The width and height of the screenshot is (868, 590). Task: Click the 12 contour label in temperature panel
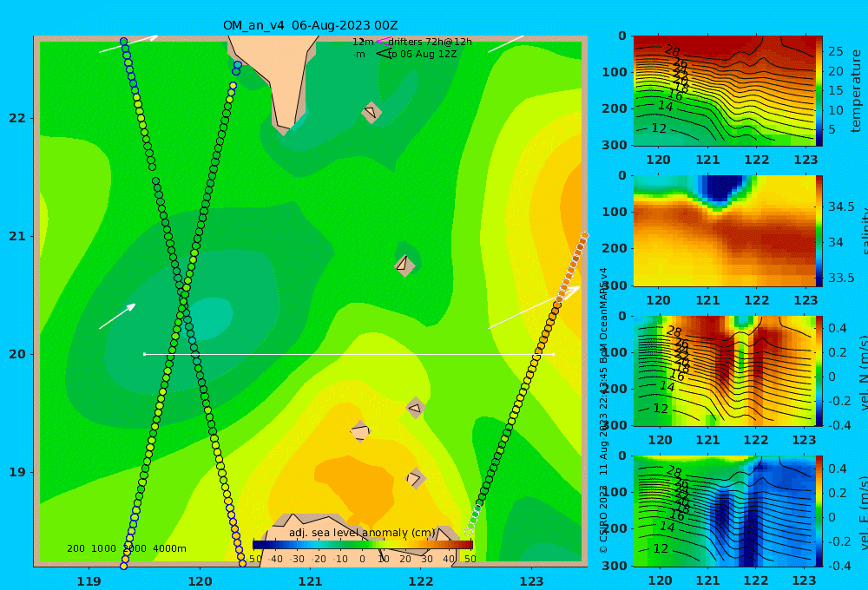point(659,128)
